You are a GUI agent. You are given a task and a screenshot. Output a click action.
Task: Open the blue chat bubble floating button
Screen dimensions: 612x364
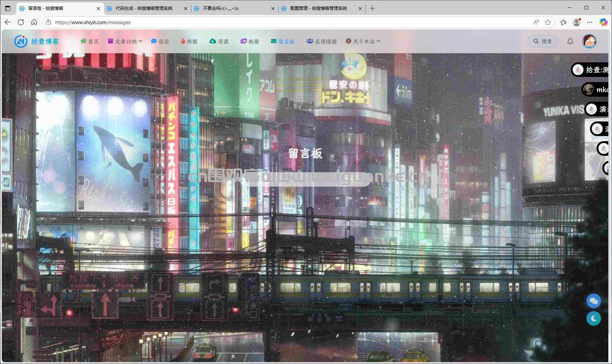click(594, 301)
